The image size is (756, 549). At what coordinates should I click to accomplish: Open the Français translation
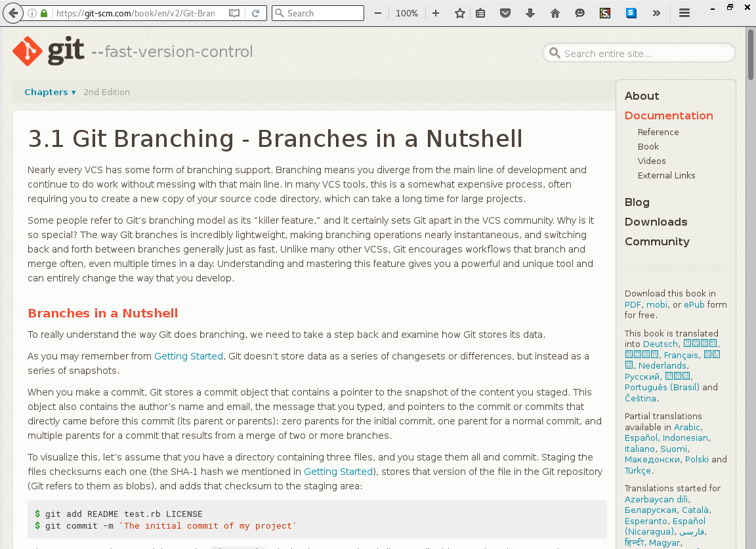(681, 356)
